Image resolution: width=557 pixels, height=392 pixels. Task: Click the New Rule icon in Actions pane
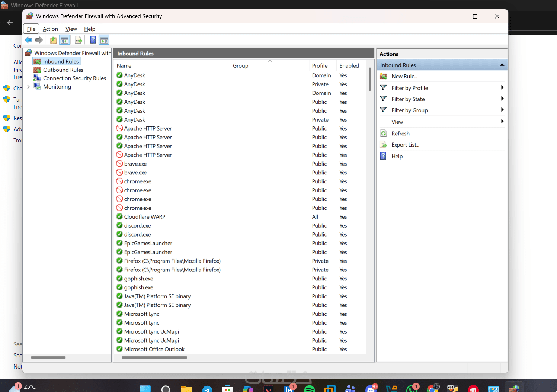383,76
